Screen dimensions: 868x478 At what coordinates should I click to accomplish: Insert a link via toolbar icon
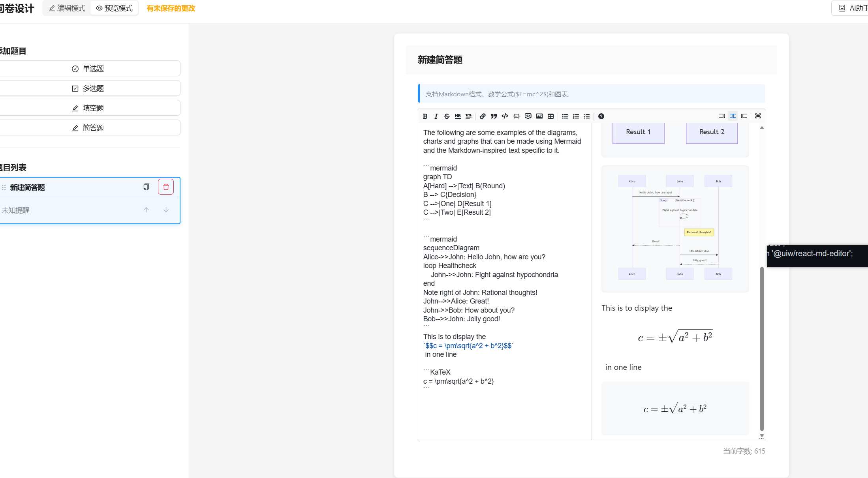(483, 116)
